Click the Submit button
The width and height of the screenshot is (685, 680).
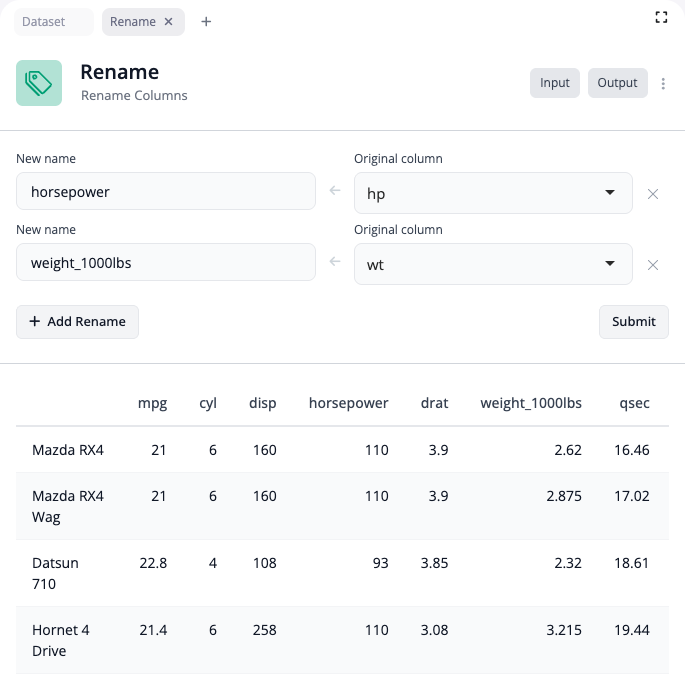tap(633, 321)
